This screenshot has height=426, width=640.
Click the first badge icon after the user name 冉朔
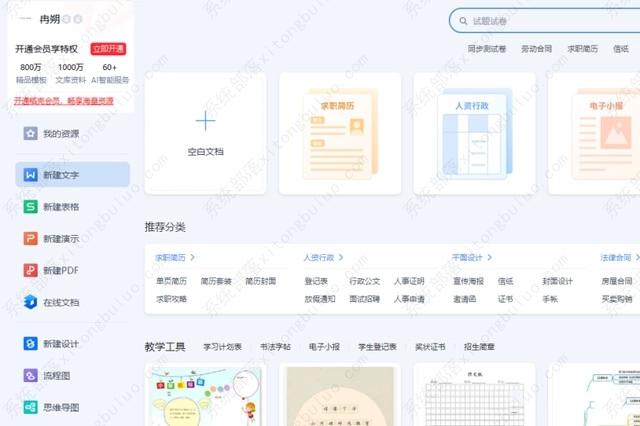[x=67, y=19]
